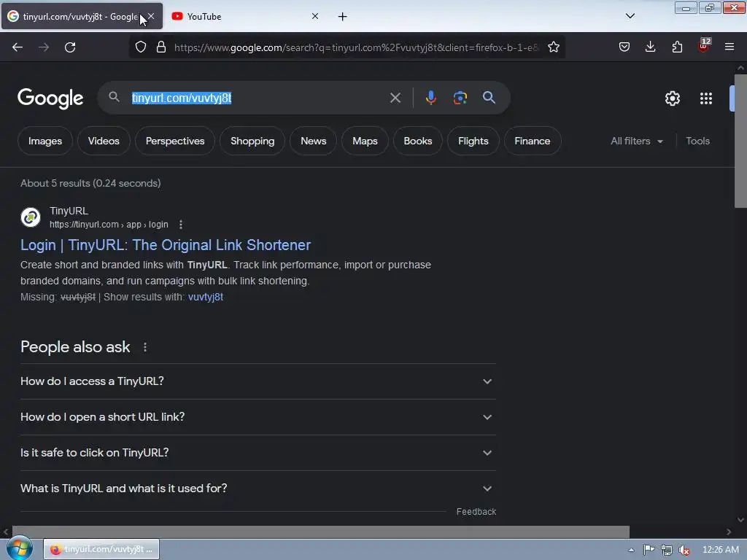
Task: Expand How do I open a short URL link?
Action: coord(258,417)
